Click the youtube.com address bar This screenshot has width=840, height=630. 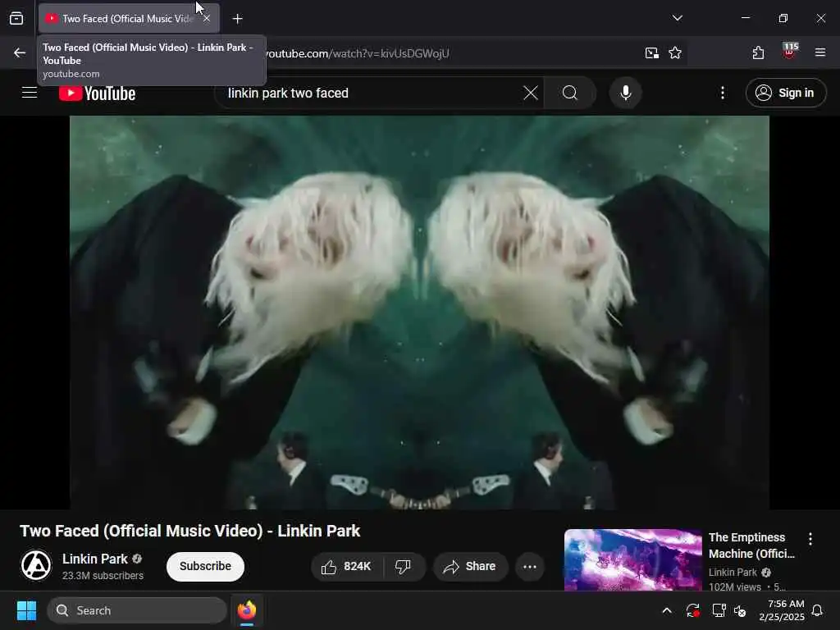click(x=450, y=53)
